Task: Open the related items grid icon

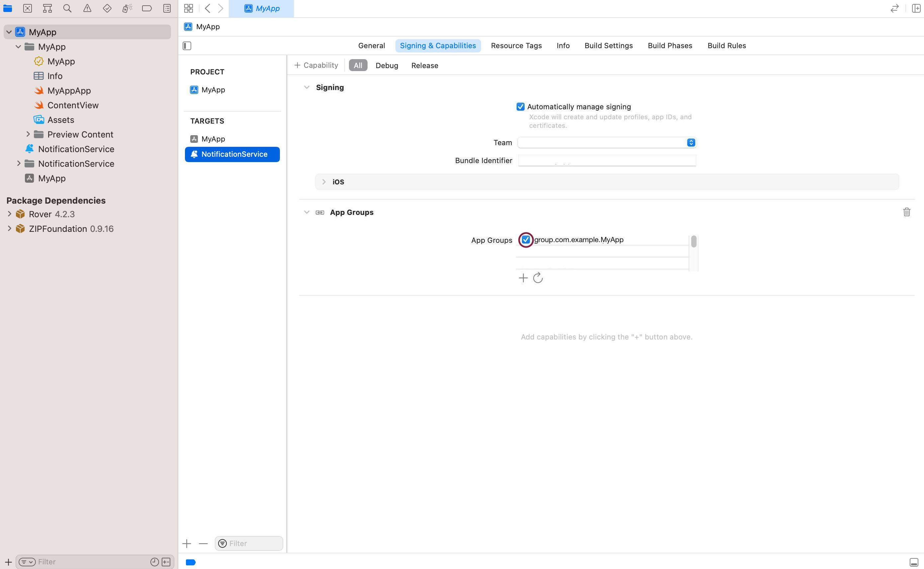Action: pos(189,8)
